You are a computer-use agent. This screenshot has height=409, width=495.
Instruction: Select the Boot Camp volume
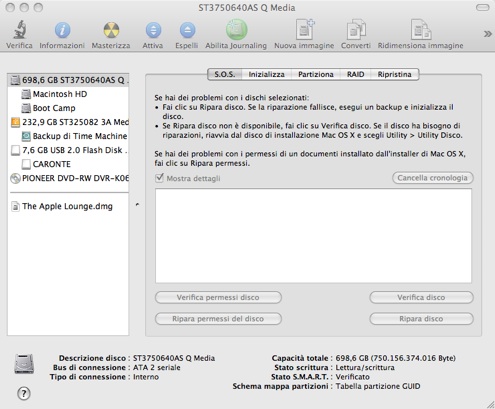(x=68, y=108)
